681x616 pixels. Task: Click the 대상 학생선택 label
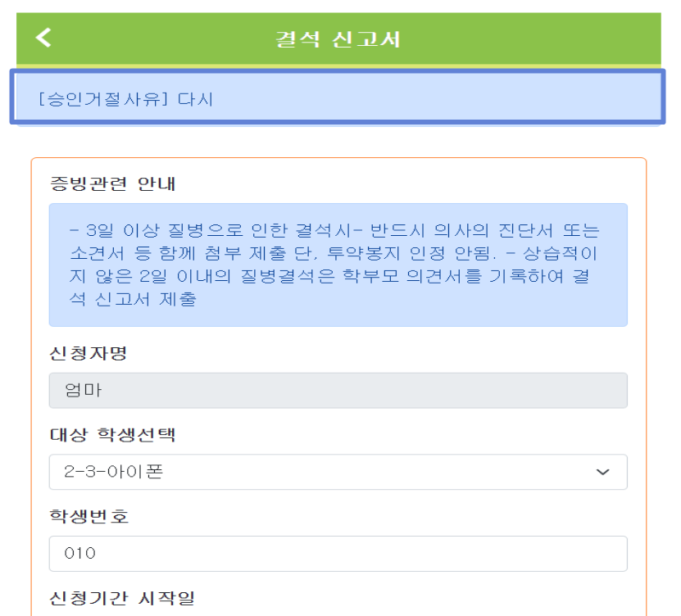(112, 434)
